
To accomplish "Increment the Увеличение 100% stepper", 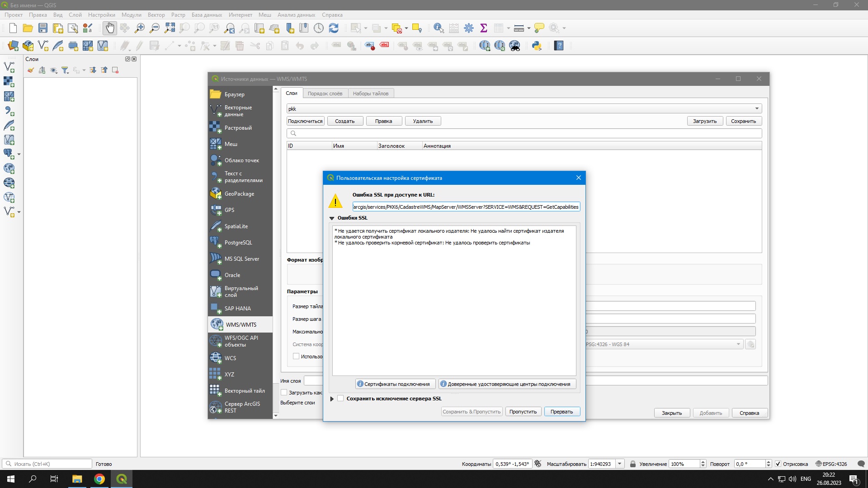I will (703, 462).
